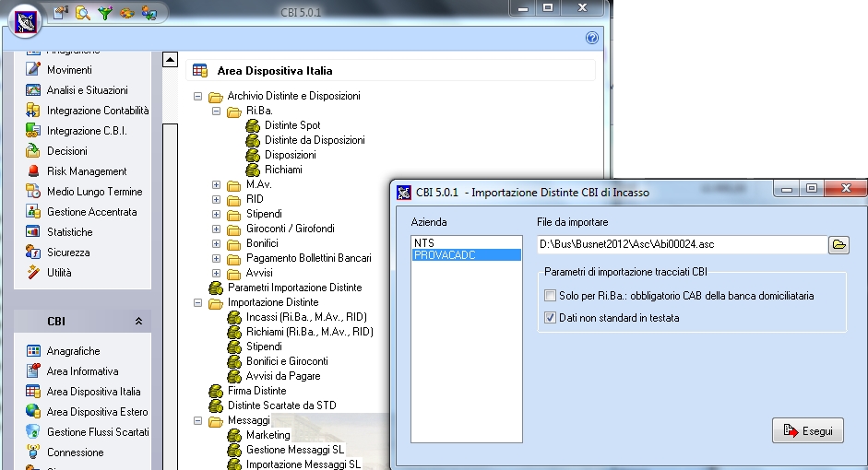Click the last toolbar icon with computers
The width and height of the screenshot is (868, 470).
(x=149, y=13)
